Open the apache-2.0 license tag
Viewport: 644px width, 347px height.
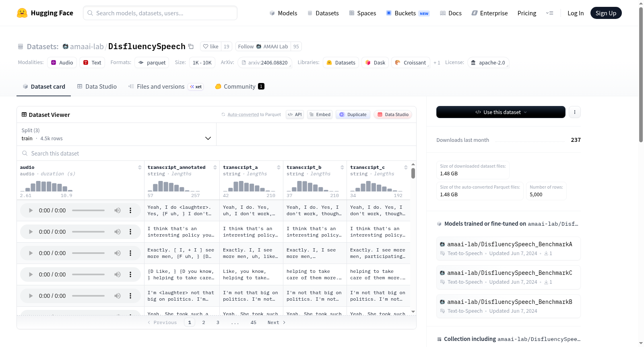pos(488,62)
